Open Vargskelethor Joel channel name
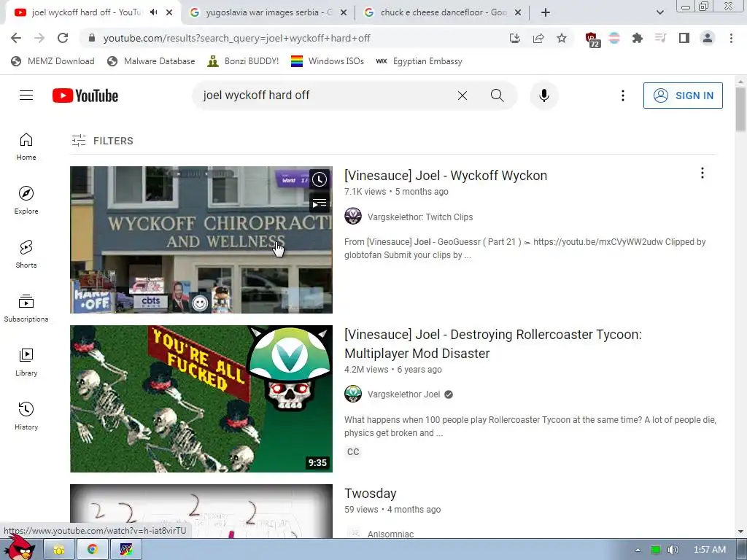Viewport: 747px width, 560px height. (403, 394)
